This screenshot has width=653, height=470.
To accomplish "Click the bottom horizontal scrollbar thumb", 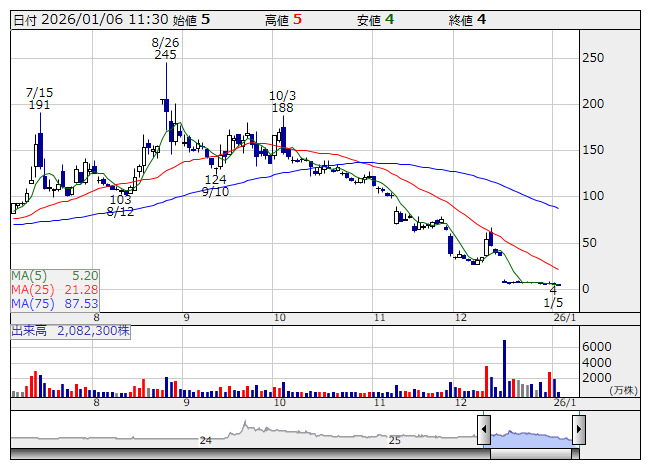I will pyautogui.click(x=530, y=454).
